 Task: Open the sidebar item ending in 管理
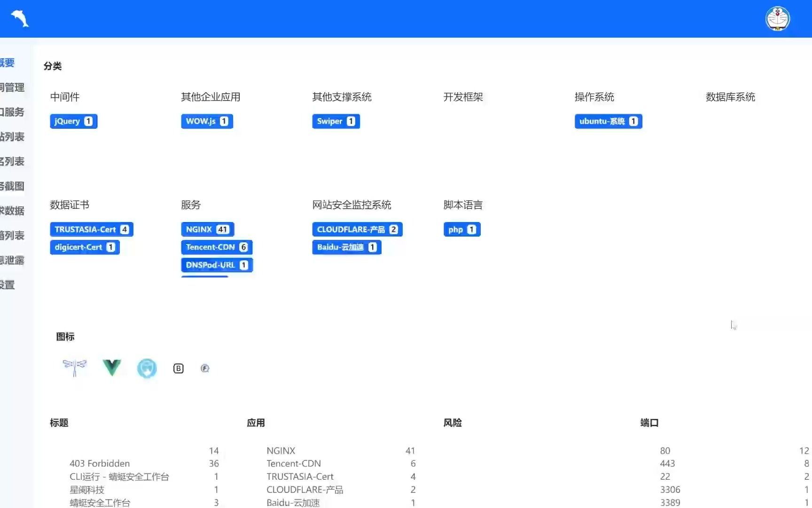point(12,87)
